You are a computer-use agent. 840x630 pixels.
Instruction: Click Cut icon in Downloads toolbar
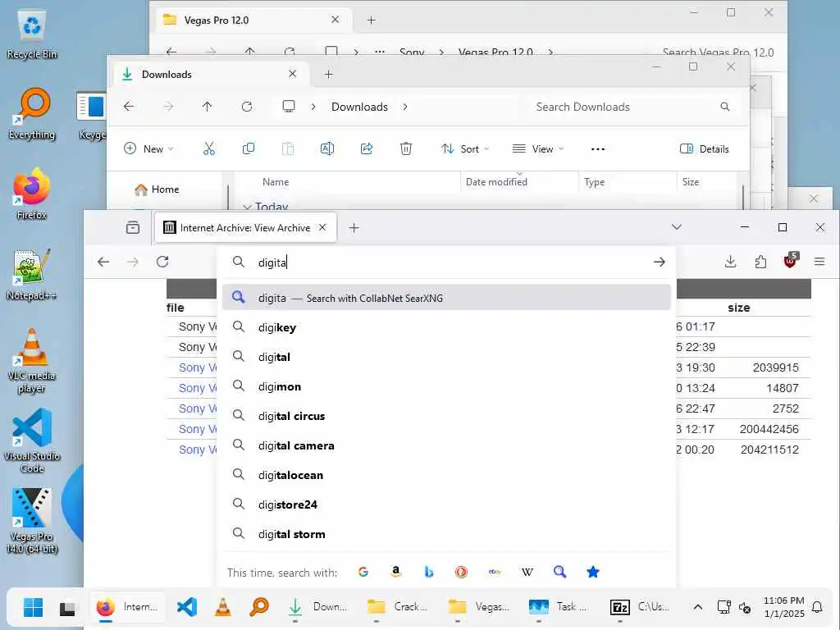(x=209, y=149)
